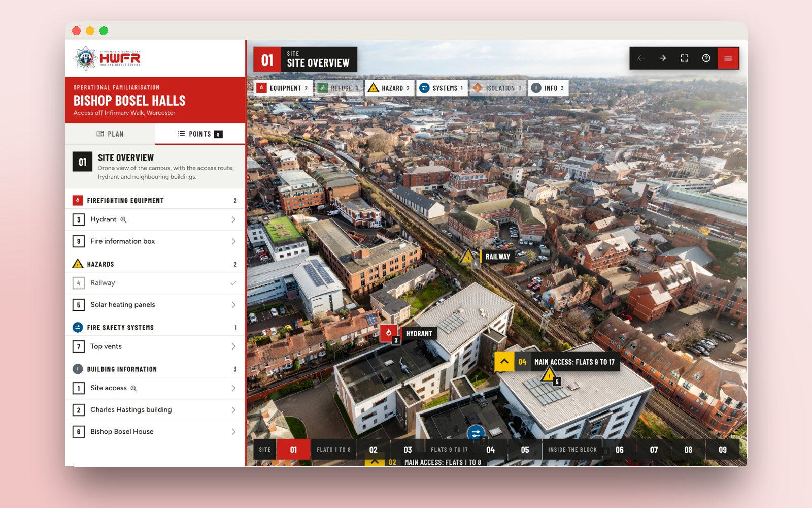Click the Site group label in bottom bar
Image resolution: width=812 pixels, height=508 pixels.
265,450
